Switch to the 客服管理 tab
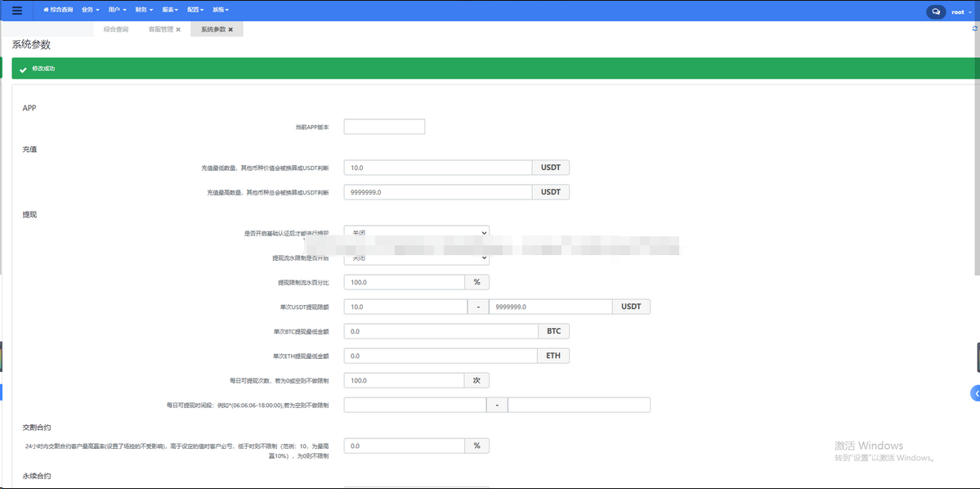The height and width of the screenshot is (489, 980). coord(160,29)
